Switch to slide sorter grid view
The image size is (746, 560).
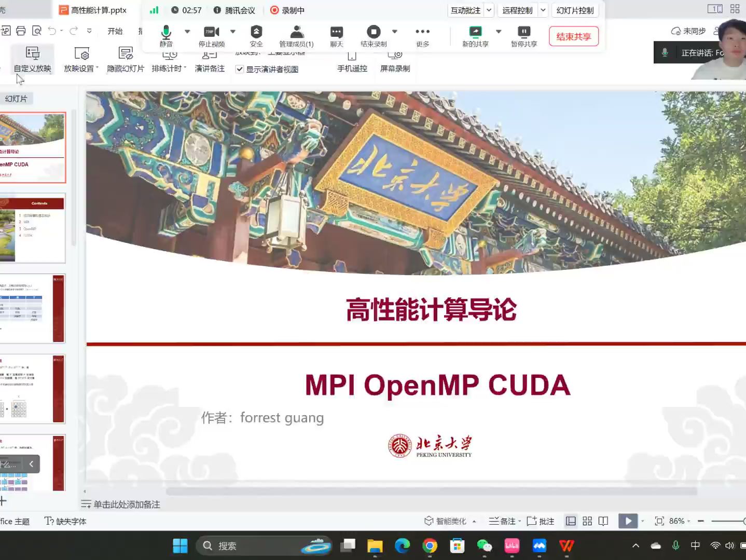point(587,521)
